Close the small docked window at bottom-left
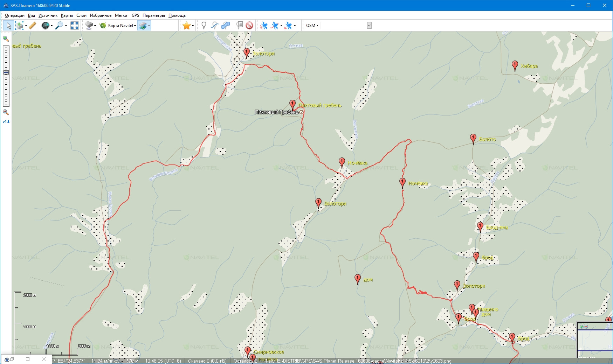Image resolution: width=613 pixels, height=364 pixels. 44,359
